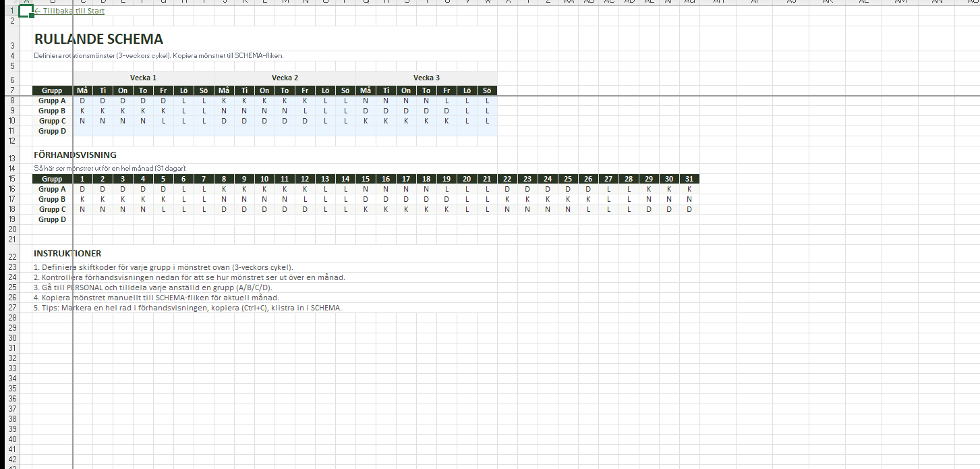Click day 31 header in the preview table

pyautogui.click(x=689, y=179)
